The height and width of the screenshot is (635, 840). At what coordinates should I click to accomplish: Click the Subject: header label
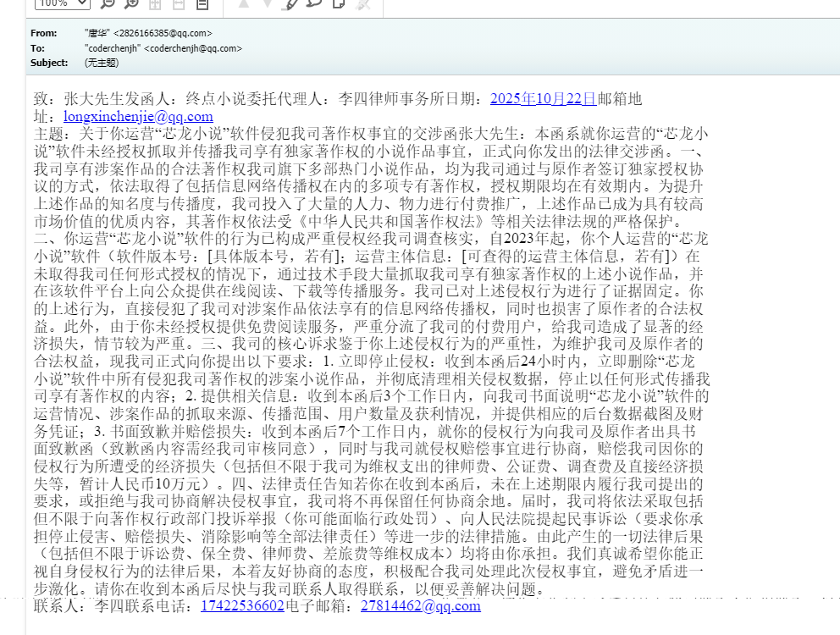tap(49, 63)
